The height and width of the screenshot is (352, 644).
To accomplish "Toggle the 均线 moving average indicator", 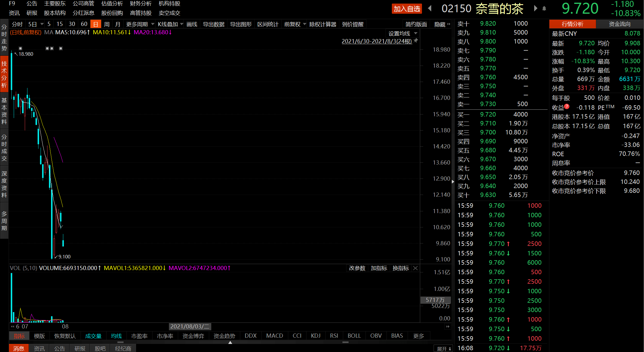I will pos(116,336).
